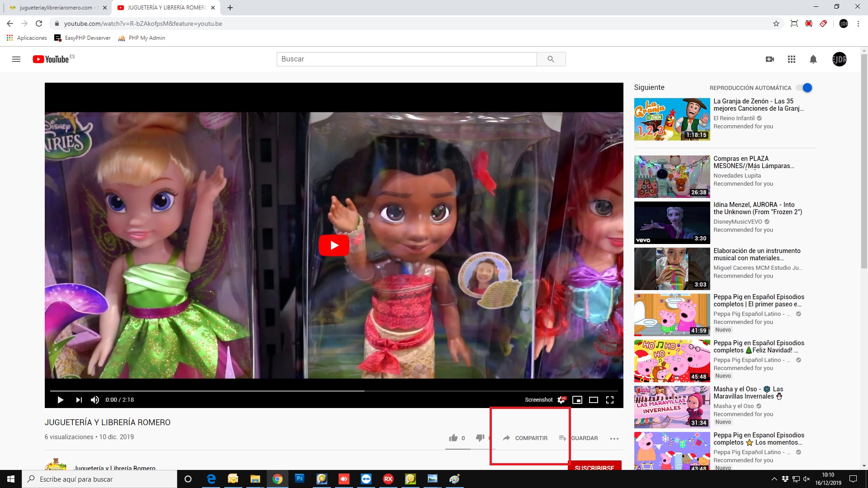Open the Juguetería y Librería Romero channel avatar
Image resolution: width=868 pixels, height=488 pixels.
point(56,464)
